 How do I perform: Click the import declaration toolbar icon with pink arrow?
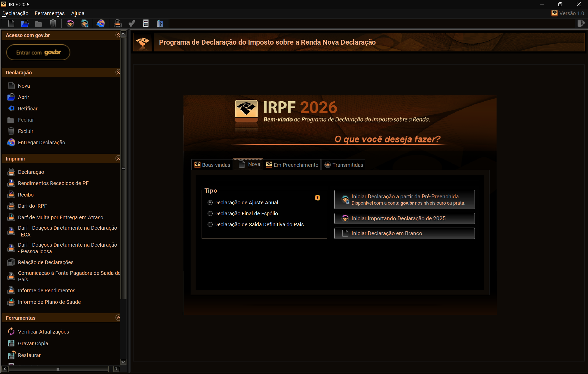(70, 24)
